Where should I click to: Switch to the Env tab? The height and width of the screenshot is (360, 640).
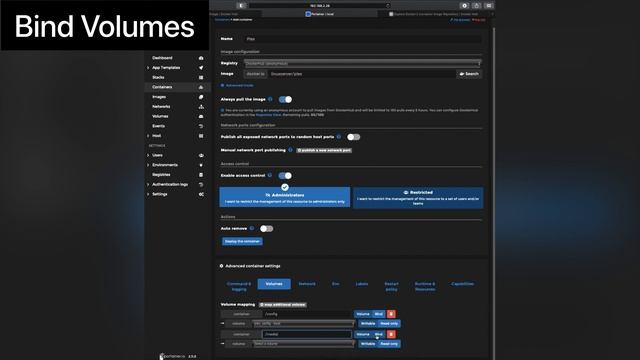pyautogui.click(x=335, y=284)
